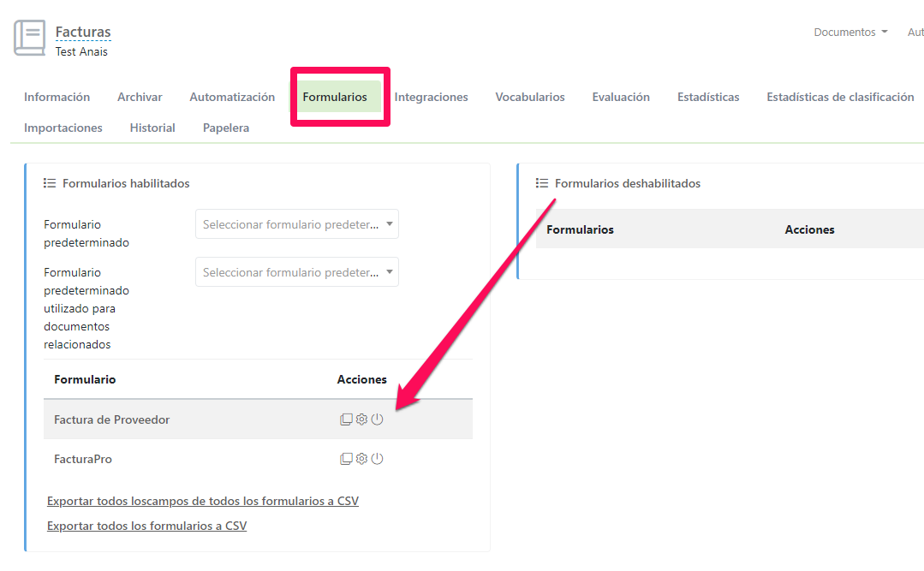
Task: Go to the Automatización tab
Action: 232,97
